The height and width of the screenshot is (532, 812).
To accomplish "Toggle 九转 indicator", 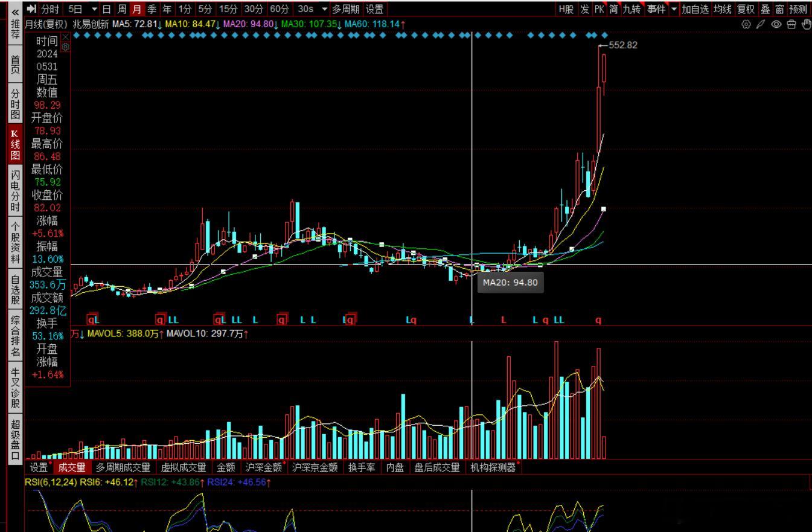I will coord(632,9).
